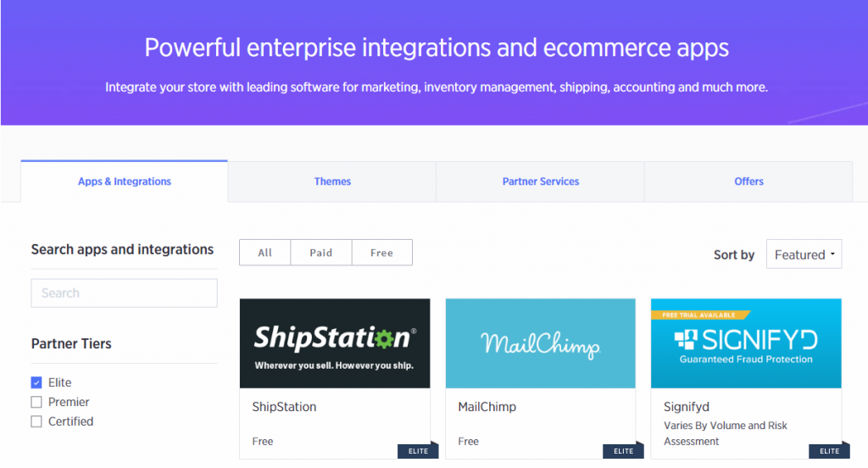Filter apps by Free
Viewport: 868px width, 468px height.
coord(381,253)
